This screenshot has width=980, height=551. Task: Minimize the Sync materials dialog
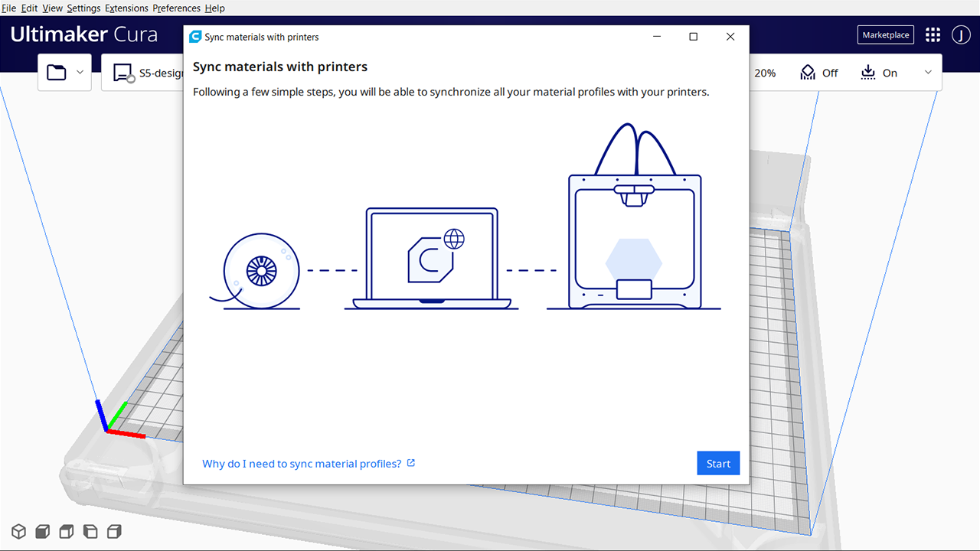pyautogui.click(x=657, y=37)
